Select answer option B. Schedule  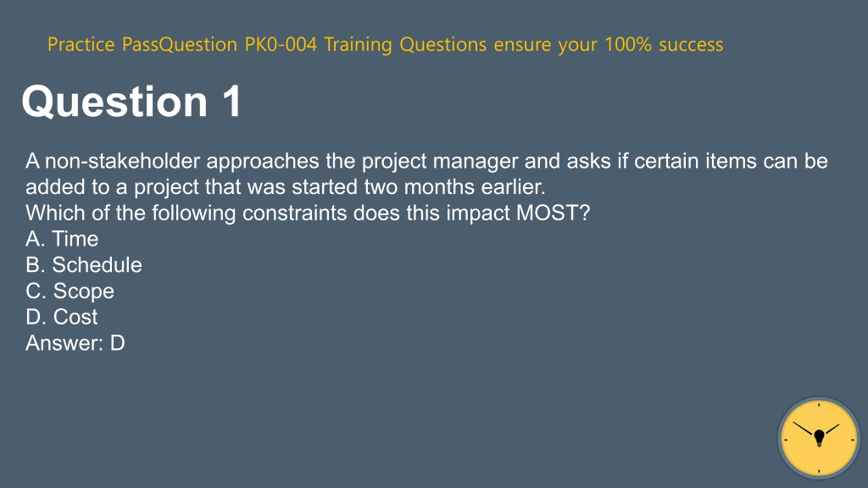[84, 265]
